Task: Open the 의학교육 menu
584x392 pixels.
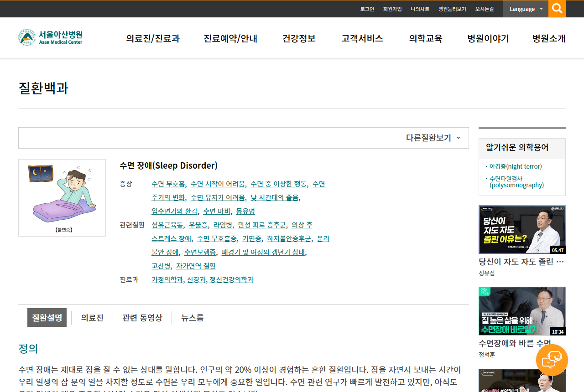Action: [x=426, y=39]
